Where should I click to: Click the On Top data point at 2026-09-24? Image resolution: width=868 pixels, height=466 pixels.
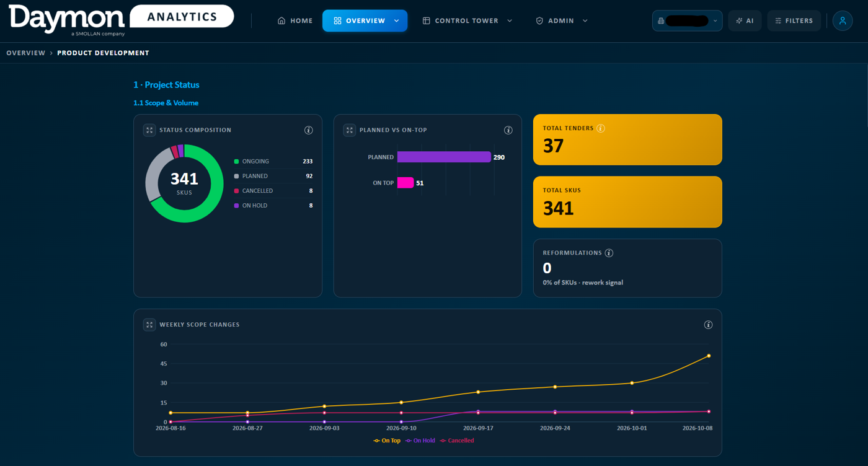point(555,387)
